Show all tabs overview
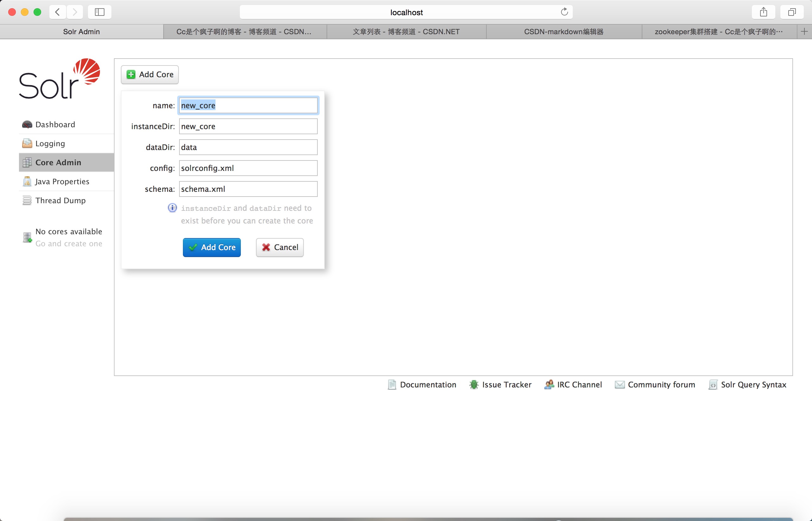The width and height of the screenshot is (812, 521). [x=792, y=12]
